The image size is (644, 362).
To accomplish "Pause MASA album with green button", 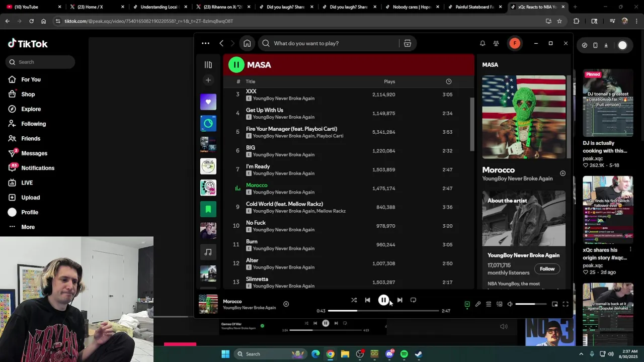I will click(x=236, y=65).
